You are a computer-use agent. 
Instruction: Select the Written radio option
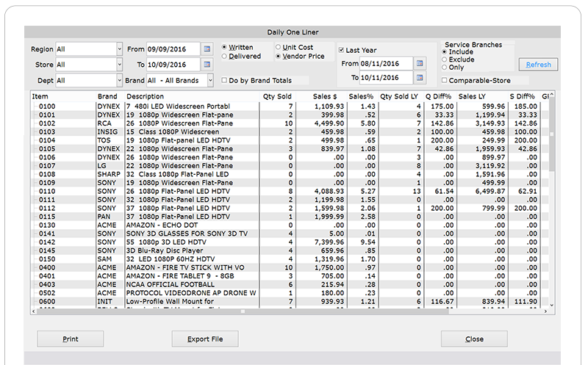point(224,47)
